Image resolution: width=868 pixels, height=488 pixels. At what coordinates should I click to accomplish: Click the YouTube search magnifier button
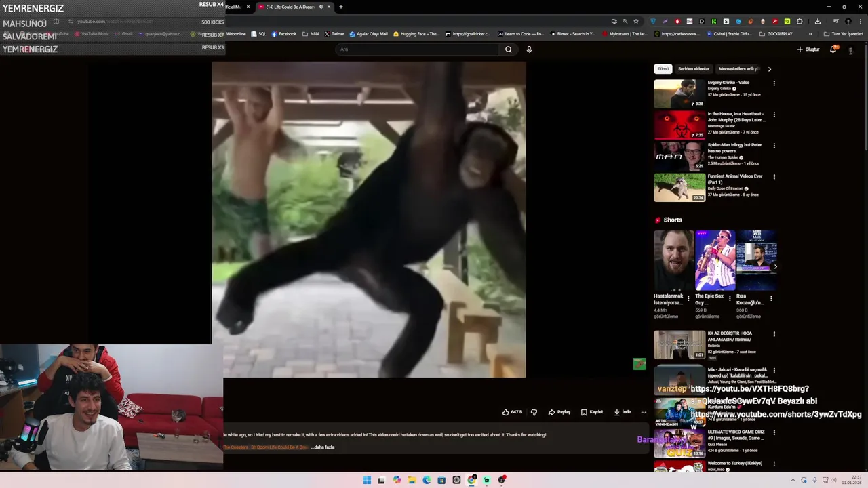509,49
